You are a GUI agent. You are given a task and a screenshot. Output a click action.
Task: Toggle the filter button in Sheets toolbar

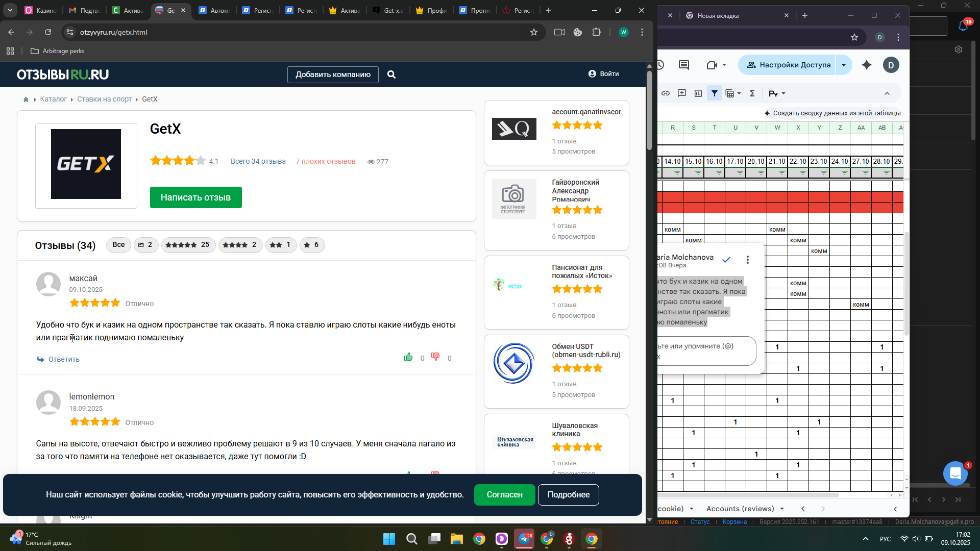[715, 93]
